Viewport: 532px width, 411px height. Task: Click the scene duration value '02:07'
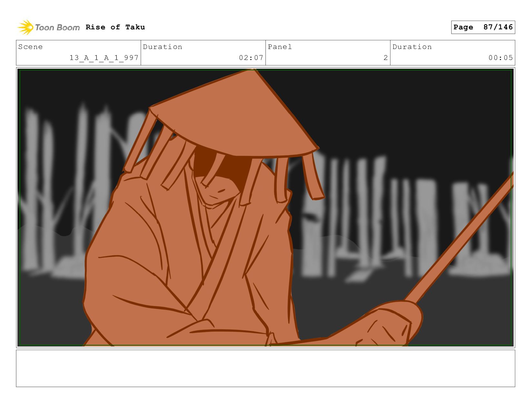[251, 58]
